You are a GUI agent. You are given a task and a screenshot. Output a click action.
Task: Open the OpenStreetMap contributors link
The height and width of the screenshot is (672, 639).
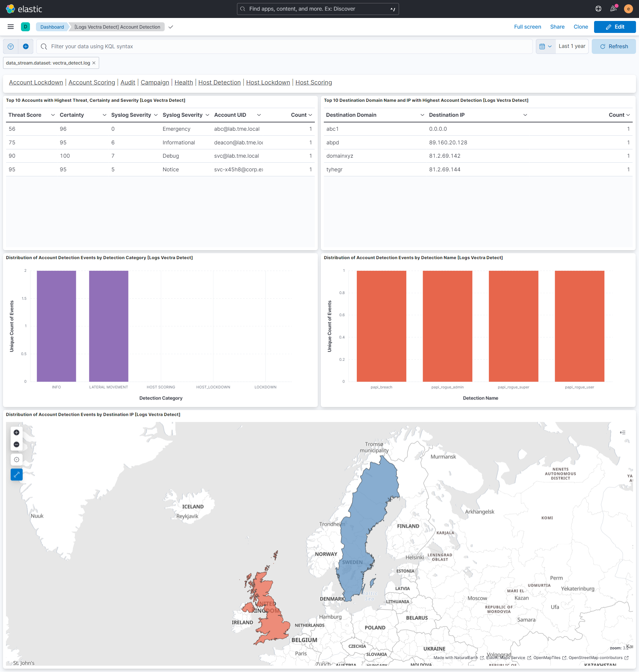[598, 658]
